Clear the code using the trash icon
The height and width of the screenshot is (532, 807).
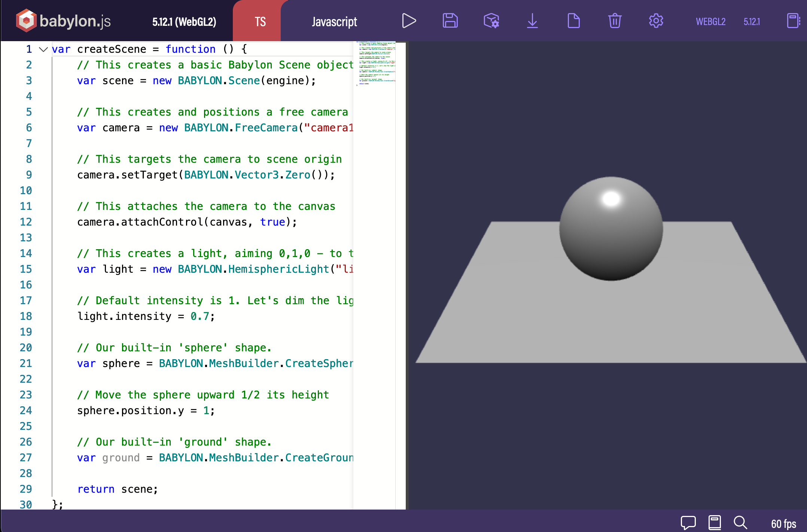click(615, 21)
